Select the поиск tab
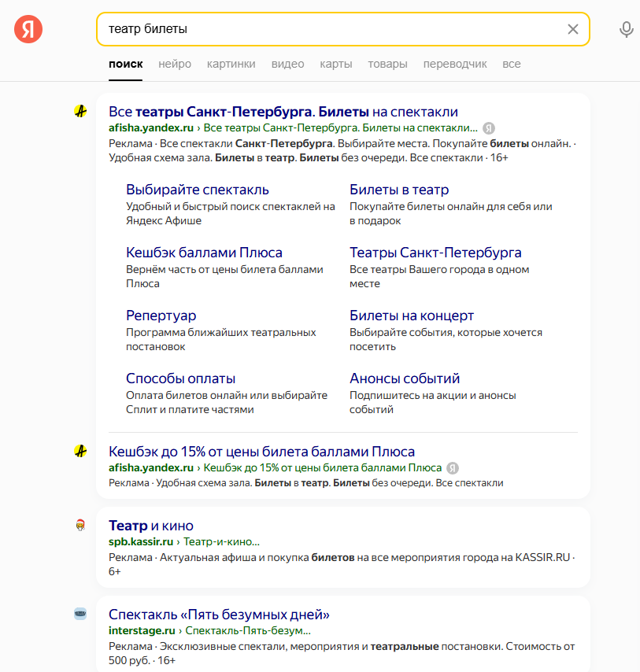 click(x=126, y=65)
